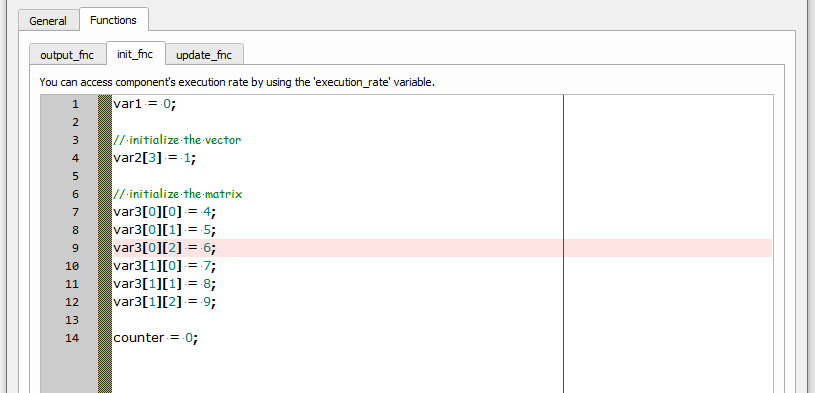Select the Functions tab
This screenshot has height=393, width=815.
(x=113, y=20)
